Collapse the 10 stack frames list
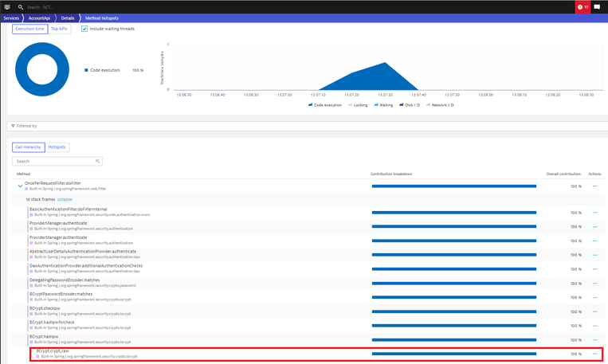Viewport: 608px width, 364px height. (64, 199)
